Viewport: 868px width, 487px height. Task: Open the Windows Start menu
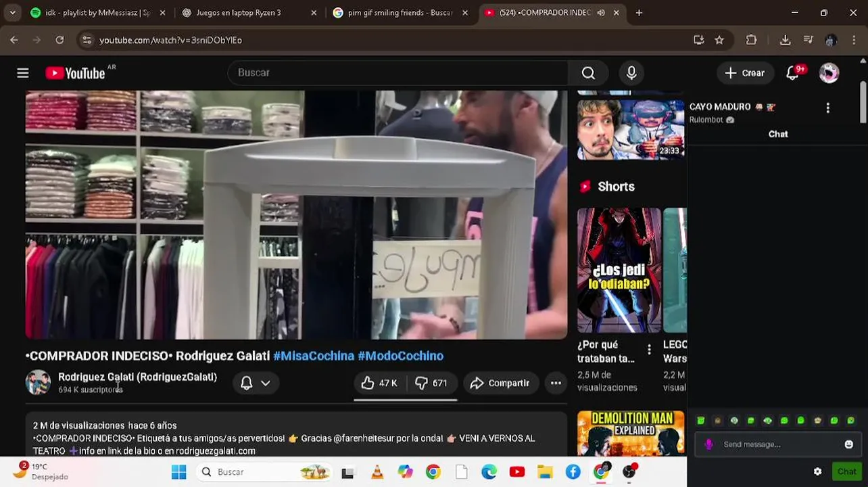tap(178, 472)
